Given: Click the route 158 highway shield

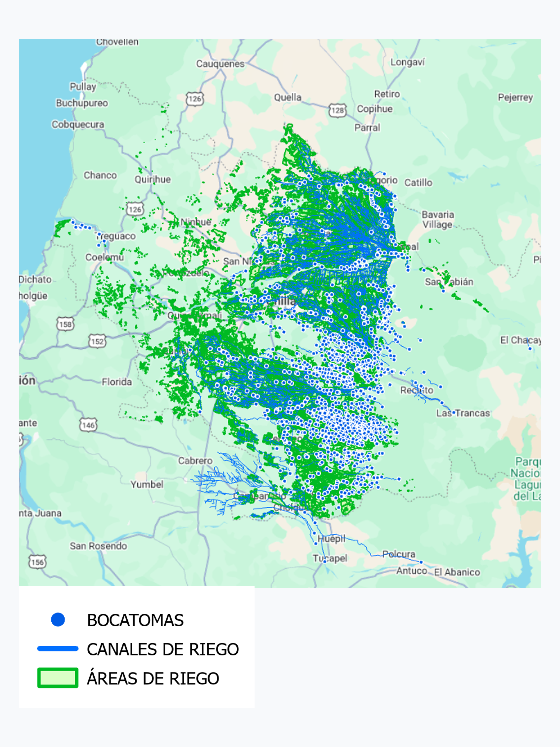Looking at the screenshot, I should 65,324.
